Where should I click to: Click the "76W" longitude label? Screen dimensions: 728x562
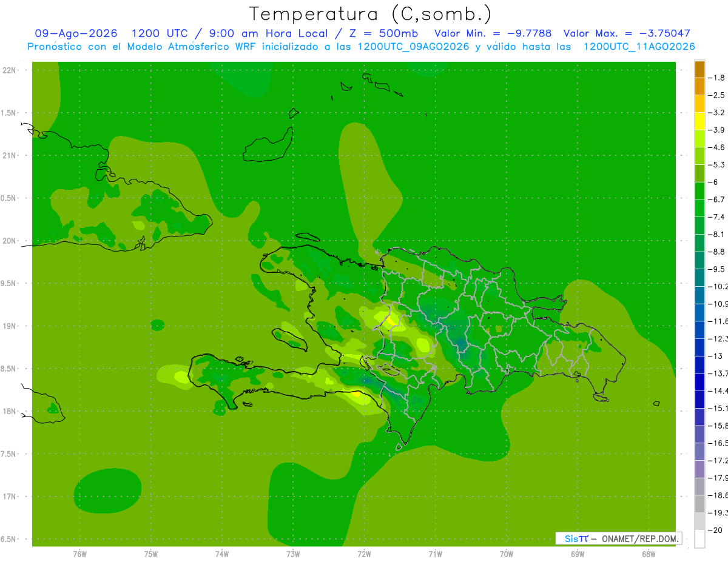(x=79, y=554)
